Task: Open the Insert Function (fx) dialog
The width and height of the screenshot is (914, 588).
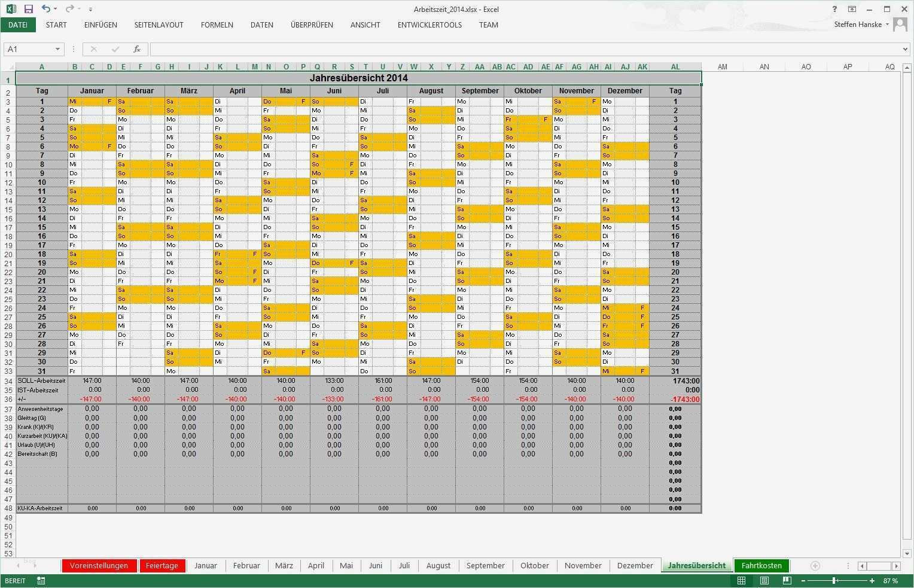Action: 138,49
